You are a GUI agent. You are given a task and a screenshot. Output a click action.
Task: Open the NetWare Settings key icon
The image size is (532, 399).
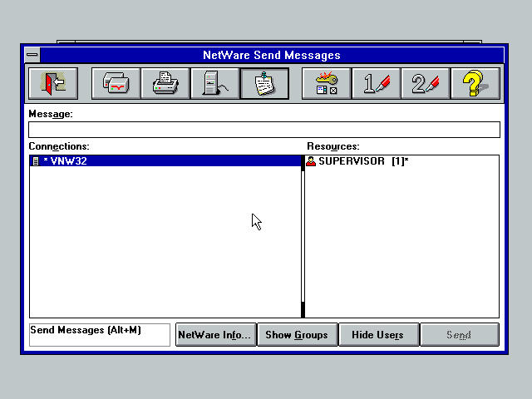click(x=327, y=83)
